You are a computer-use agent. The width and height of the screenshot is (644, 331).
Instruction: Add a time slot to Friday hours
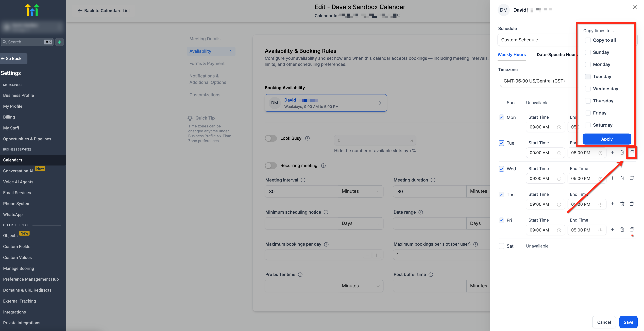coord(612,229)
